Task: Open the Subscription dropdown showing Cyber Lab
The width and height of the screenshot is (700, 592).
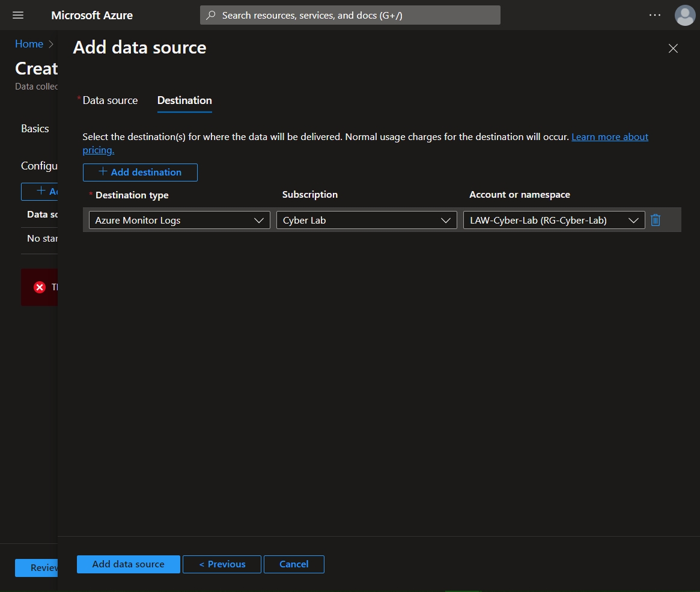Action: pos(367,220)
